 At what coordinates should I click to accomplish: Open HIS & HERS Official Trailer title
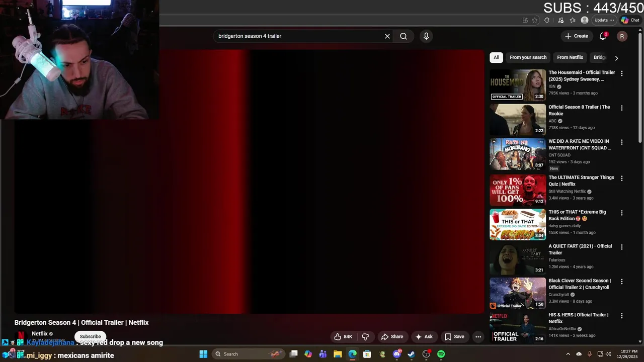coord(579,318)
